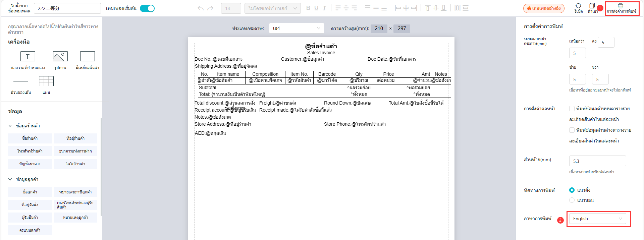Screen dimensions: 644x240
Task: Toggle italic formatting in toolbar
Action: click(324, 8)
